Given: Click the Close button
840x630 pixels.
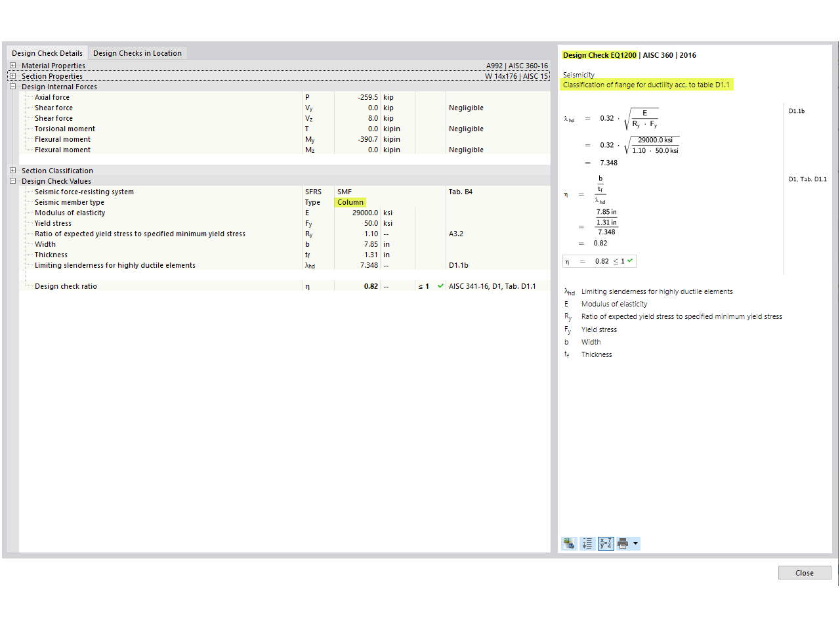Looking at the screenshot, I should point(804,572).
